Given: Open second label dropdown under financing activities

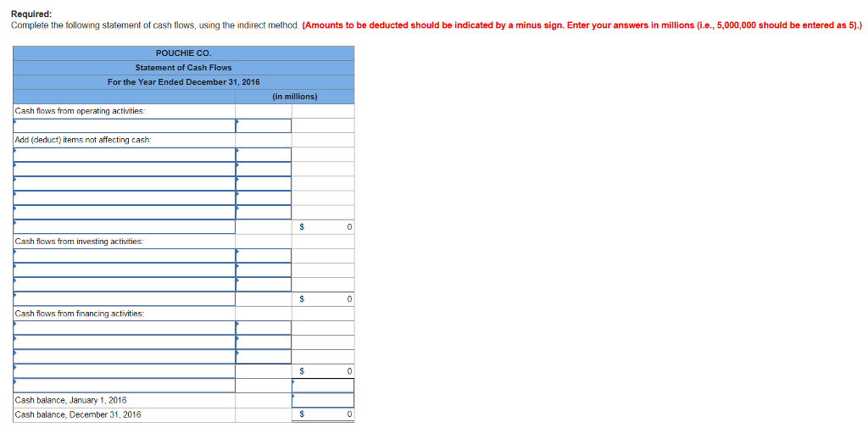Looking at the screenshot, I should (125, 342).
